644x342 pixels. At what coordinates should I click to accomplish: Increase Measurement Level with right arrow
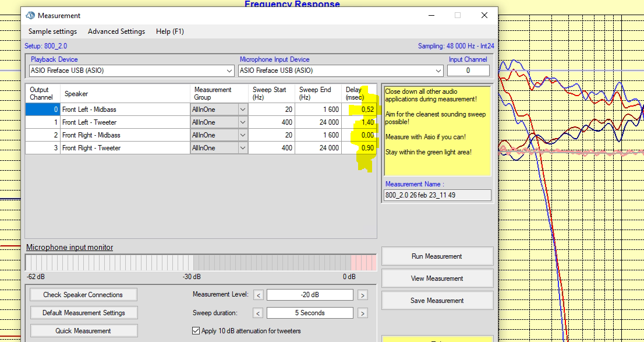362,295
